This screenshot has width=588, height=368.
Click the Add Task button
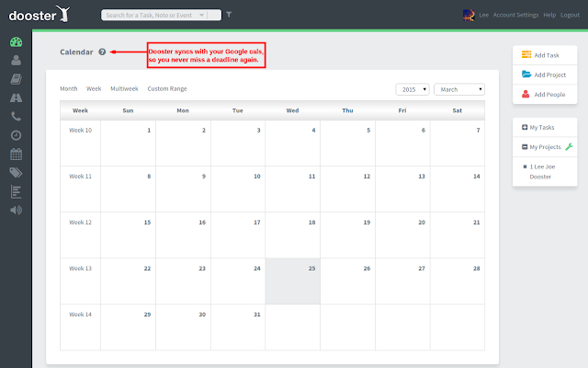[x=545, y=56]
